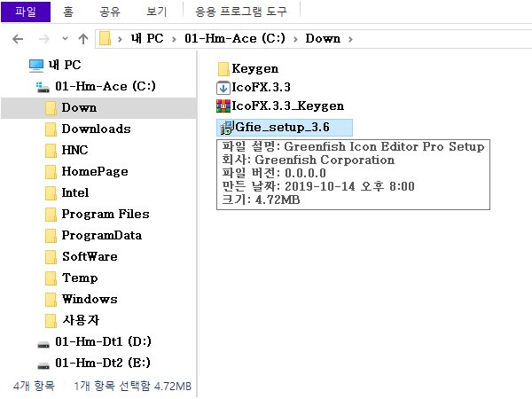This screenshot has width=532, height=399.
Task: Click the Temp folder icon
Action: [51, 278]
